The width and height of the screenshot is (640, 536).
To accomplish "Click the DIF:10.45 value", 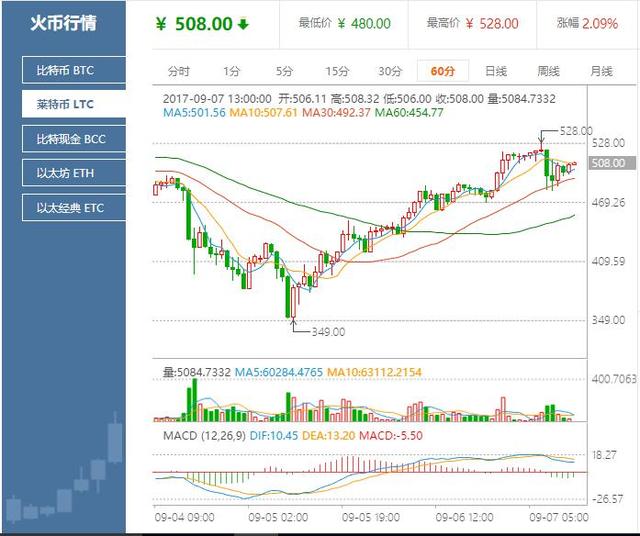I will (273, 436).
